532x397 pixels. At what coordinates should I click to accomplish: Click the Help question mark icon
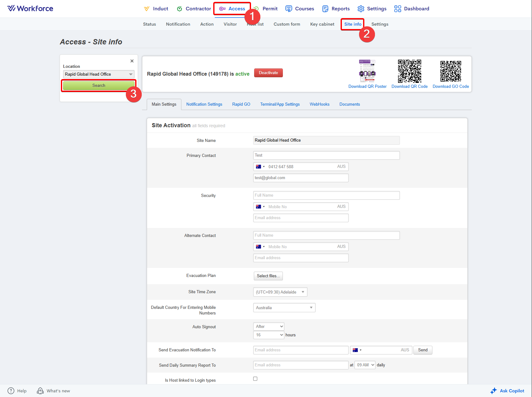pyautogui.click(x=11, y=391)
